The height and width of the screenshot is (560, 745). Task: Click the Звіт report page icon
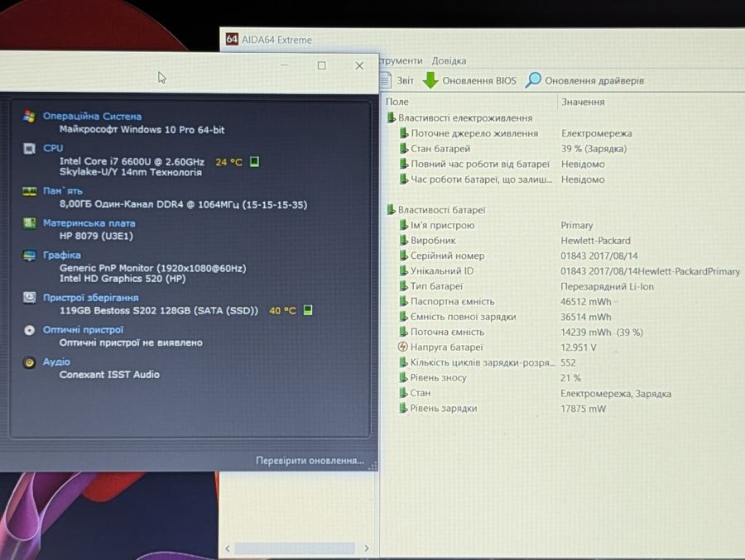(386, 80)
